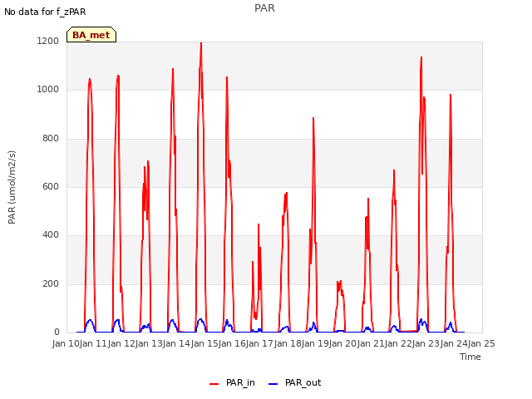Click the 1200 y-axis tick label
This screenshot has width=532, height=399.
coord(47,41)
